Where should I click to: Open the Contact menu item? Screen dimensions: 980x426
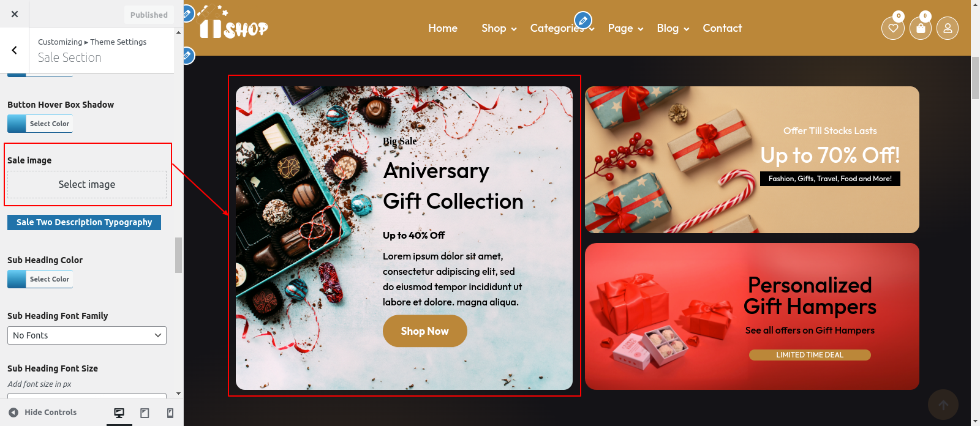coord(722,28)
